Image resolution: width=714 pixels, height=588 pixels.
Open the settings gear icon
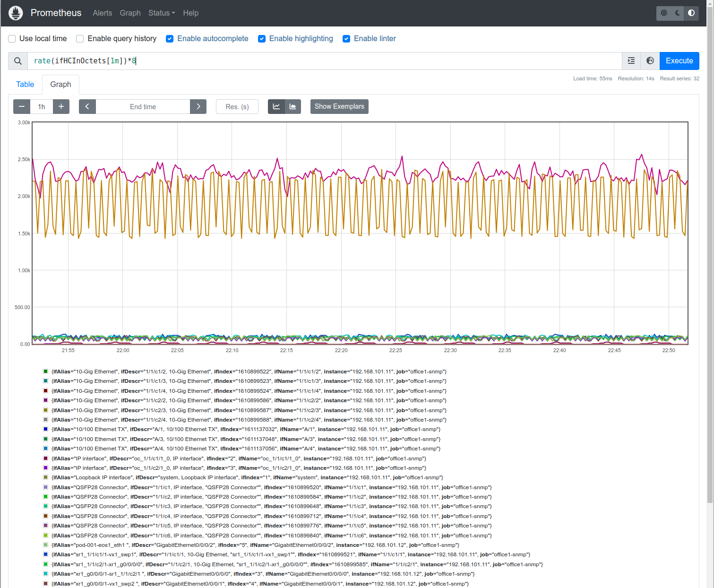(x=663, y=13)
